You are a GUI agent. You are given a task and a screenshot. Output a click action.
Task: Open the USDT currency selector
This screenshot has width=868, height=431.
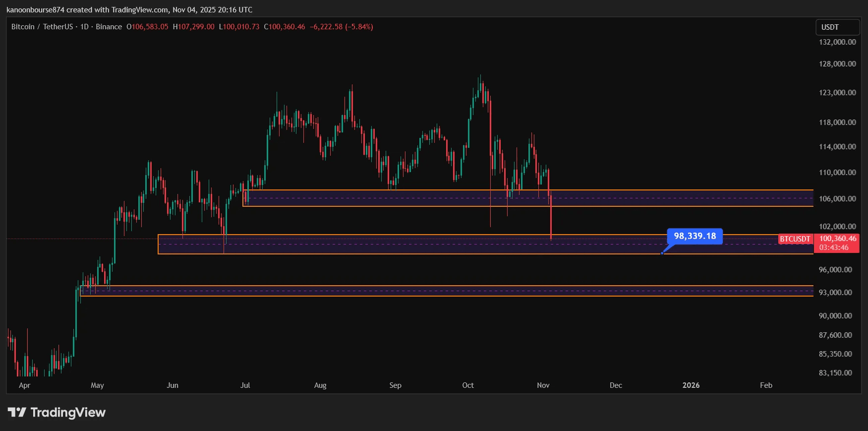(x=837, y=27)
